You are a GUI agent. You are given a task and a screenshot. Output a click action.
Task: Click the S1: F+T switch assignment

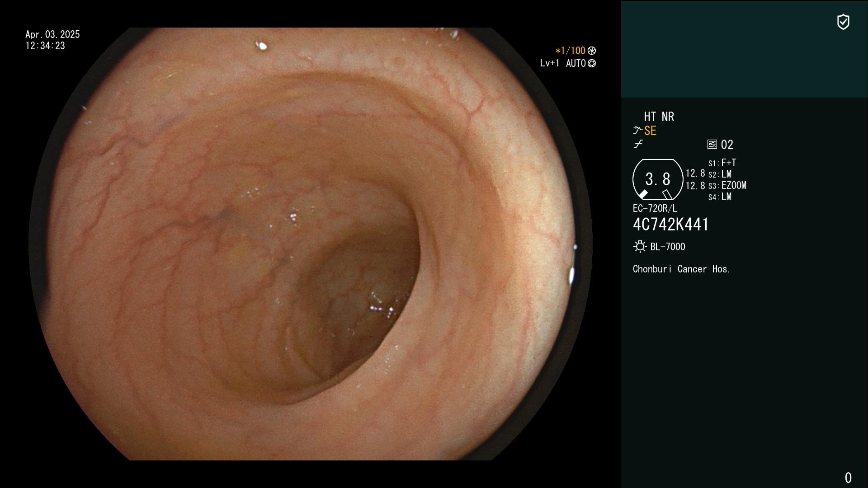coord(722,163)
